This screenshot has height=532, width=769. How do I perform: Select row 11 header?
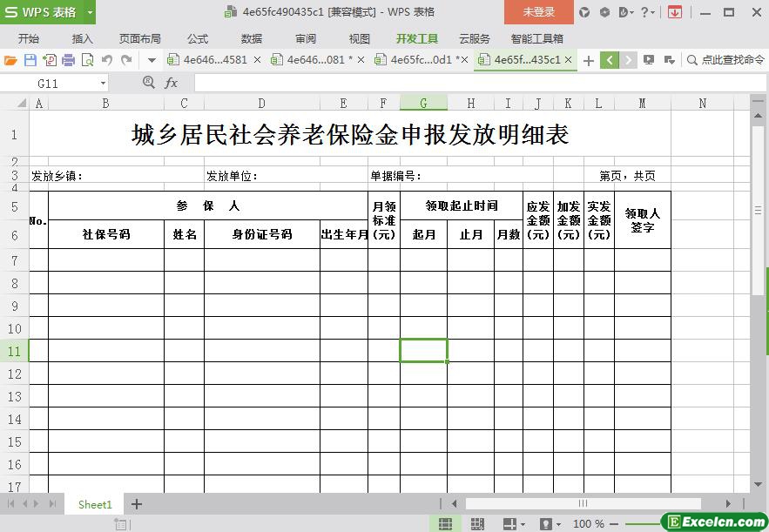point(14,351)
